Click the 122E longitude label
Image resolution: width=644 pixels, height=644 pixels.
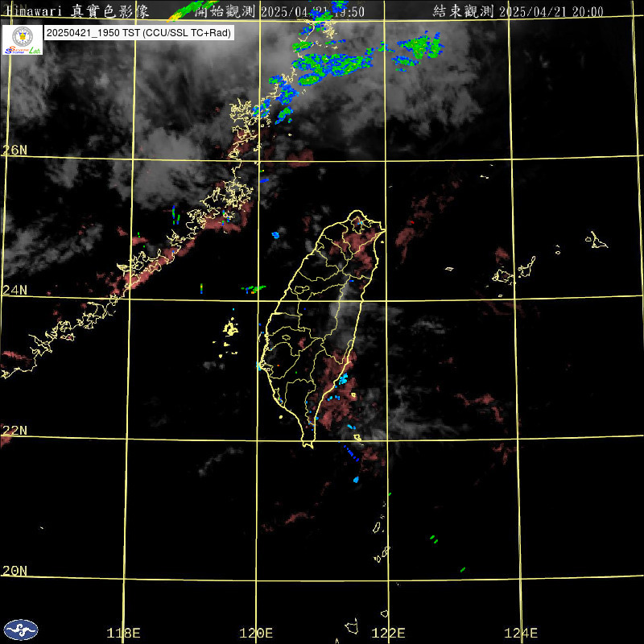coord(388,633)
